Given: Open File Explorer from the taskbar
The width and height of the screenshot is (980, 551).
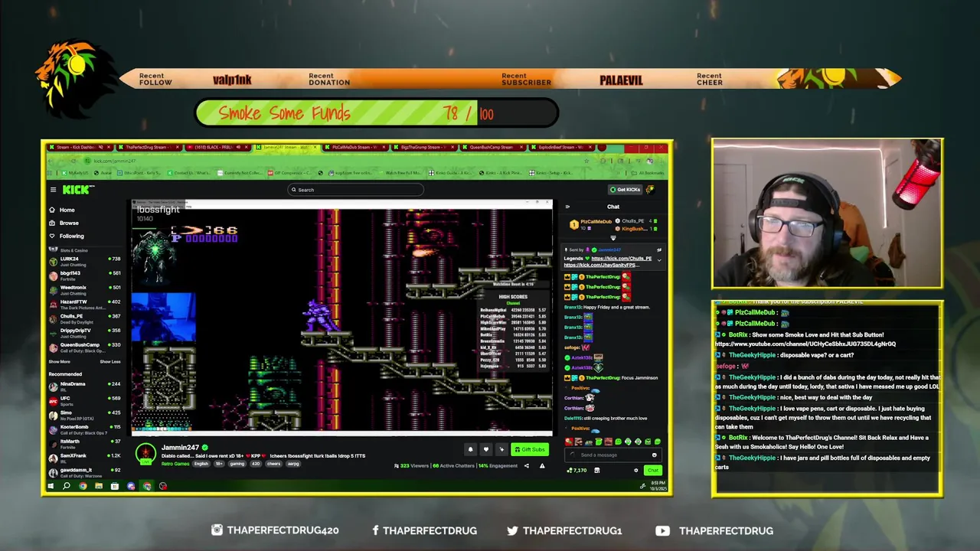Looking at the screenshot, I should [x=99, y=486].
